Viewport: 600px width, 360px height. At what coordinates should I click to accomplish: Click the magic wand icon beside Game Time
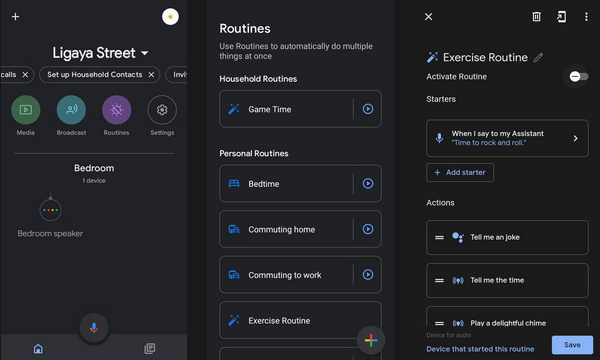(x=234, y=109)
